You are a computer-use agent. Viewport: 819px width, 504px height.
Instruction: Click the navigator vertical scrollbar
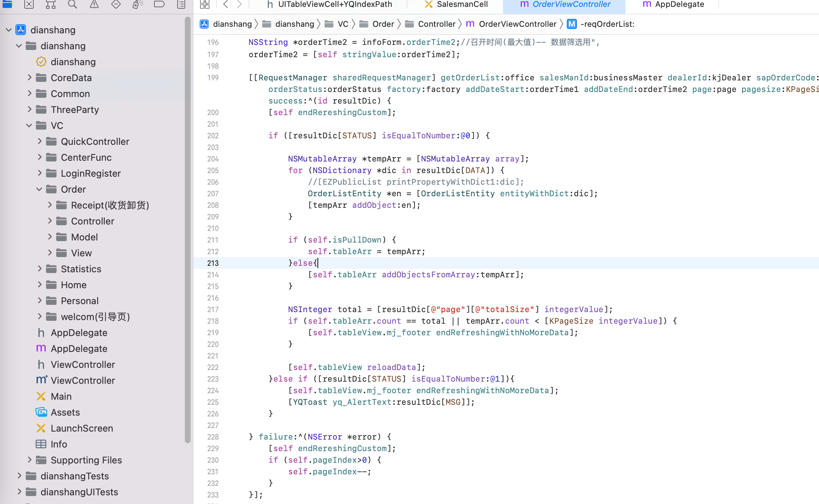pos(188,230)
